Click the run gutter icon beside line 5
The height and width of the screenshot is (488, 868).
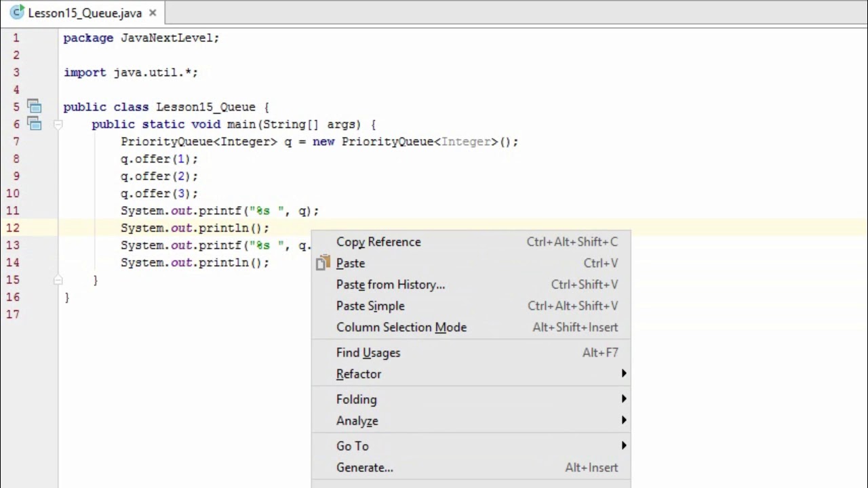click(x=34, y=106)
